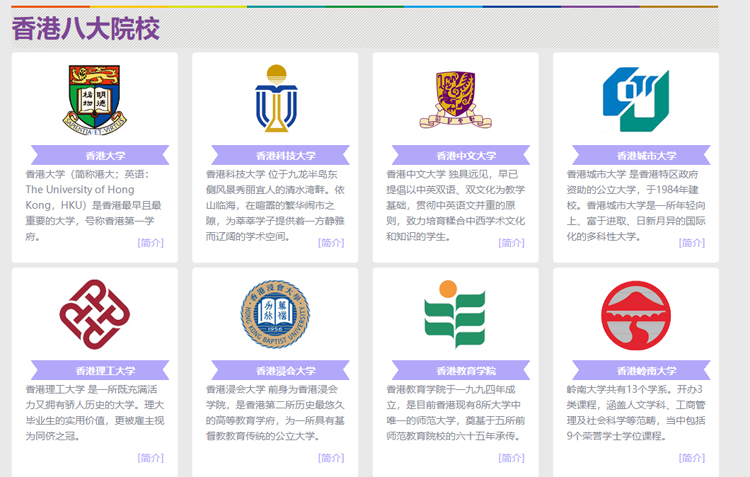The height and width of the screenshot is (477, 750).
Task: Click the 香港八大院校 section heading
Action: [x=86, y=28]
